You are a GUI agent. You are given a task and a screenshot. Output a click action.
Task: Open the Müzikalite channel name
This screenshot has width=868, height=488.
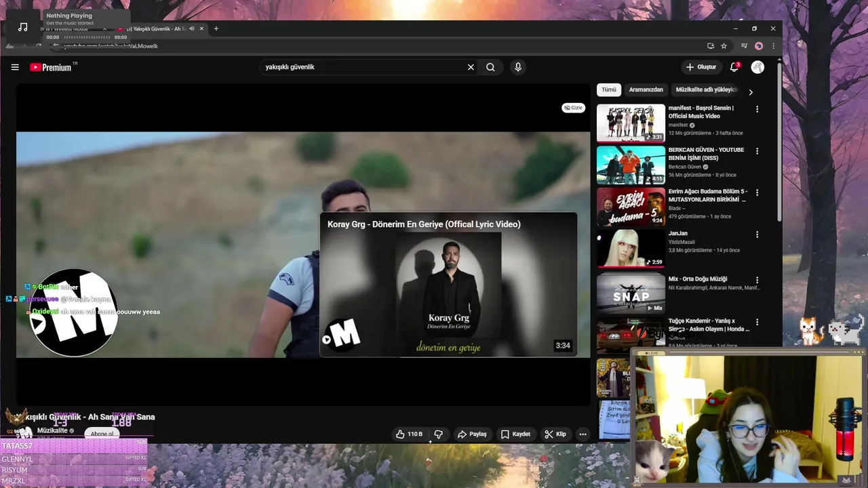(x=52, y=430)
